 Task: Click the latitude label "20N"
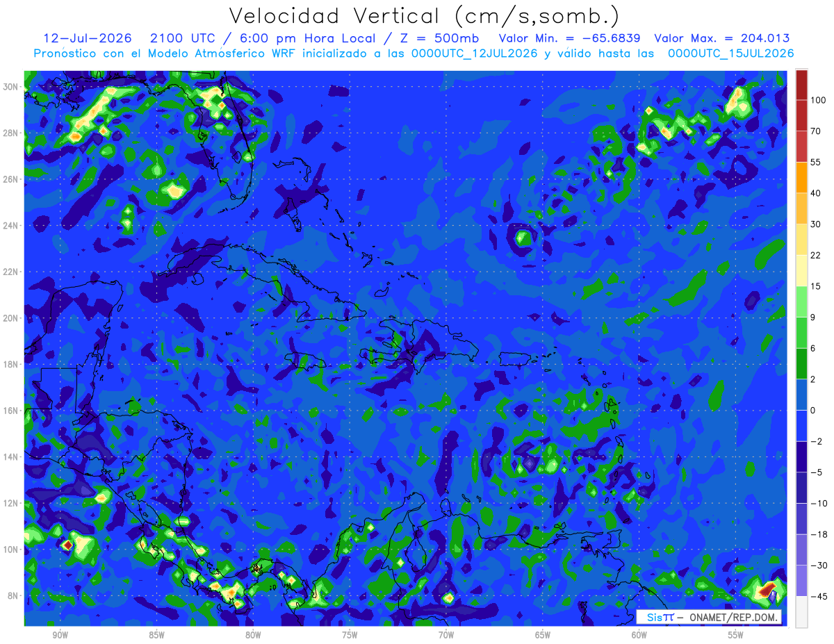coord(10,318)
